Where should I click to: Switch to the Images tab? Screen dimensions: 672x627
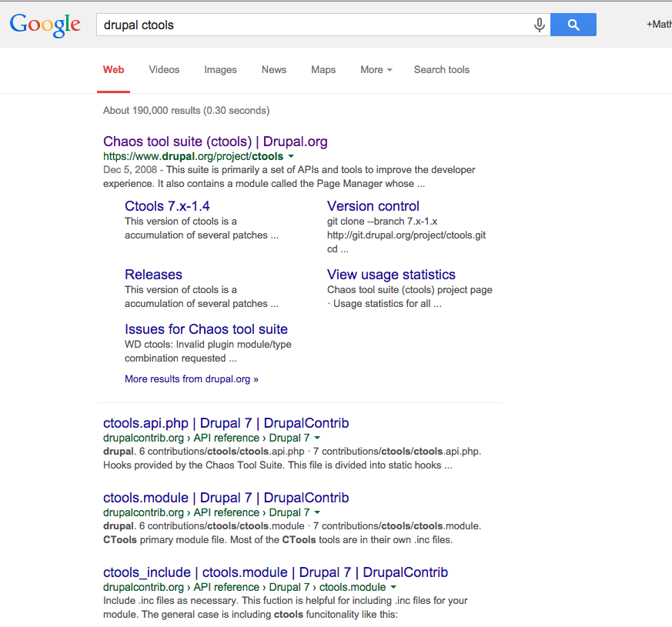pos(220,70)
